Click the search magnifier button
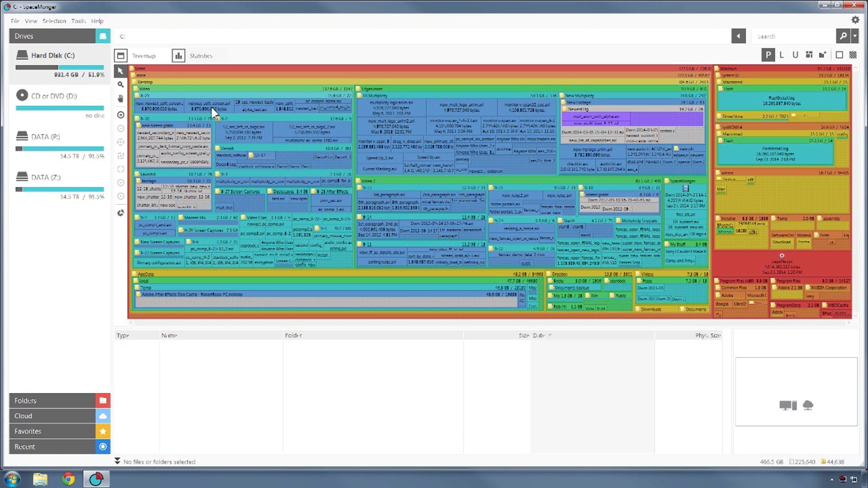Viewport: 868px width, 488px height. click(x=843, y=36)
